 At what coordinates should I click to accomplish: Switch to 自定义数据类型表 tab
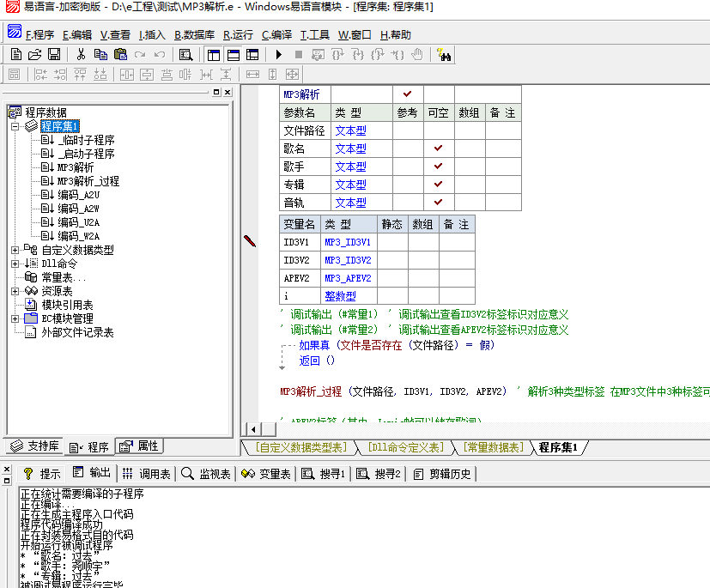[300, 447]
